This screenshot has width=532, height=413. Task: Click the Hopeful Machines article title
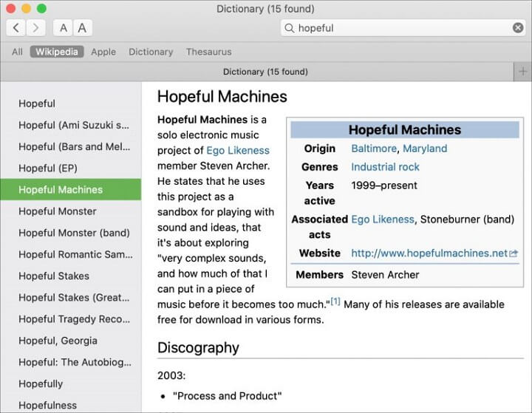[x=222, y=96]
